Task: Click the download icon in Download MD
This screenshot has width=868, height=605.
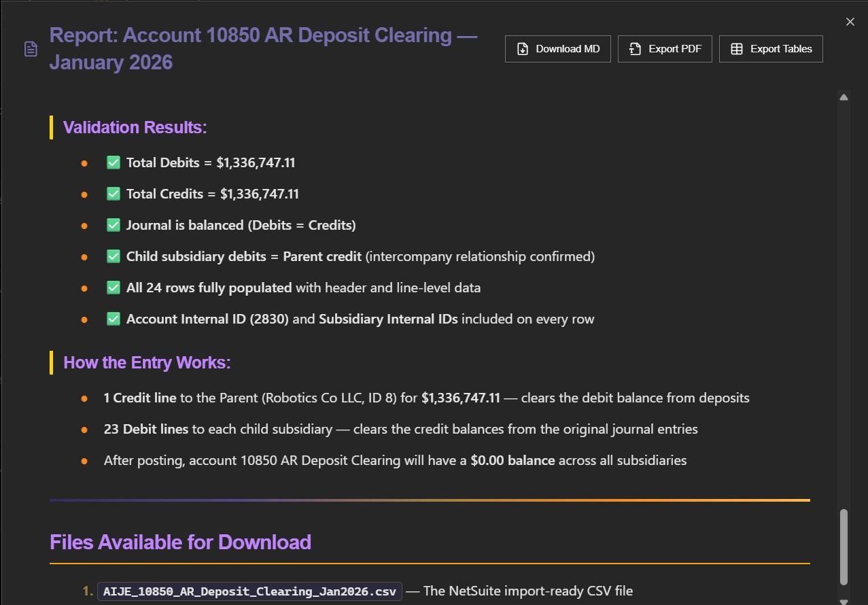Action: point(523,49)
